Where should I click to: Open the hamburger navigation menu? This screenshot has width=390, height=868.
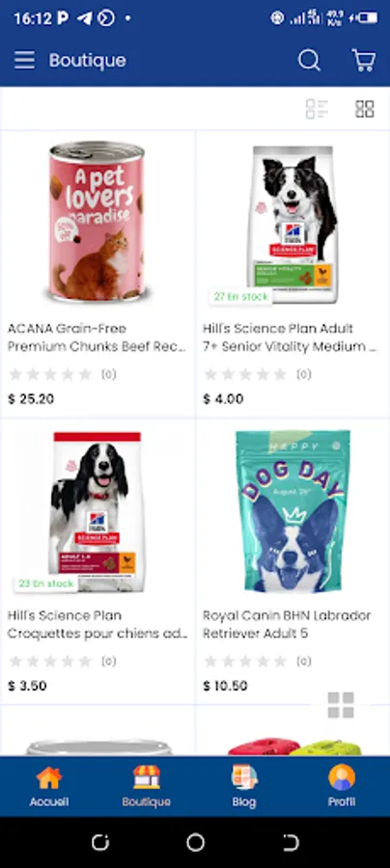pos(24,60)
